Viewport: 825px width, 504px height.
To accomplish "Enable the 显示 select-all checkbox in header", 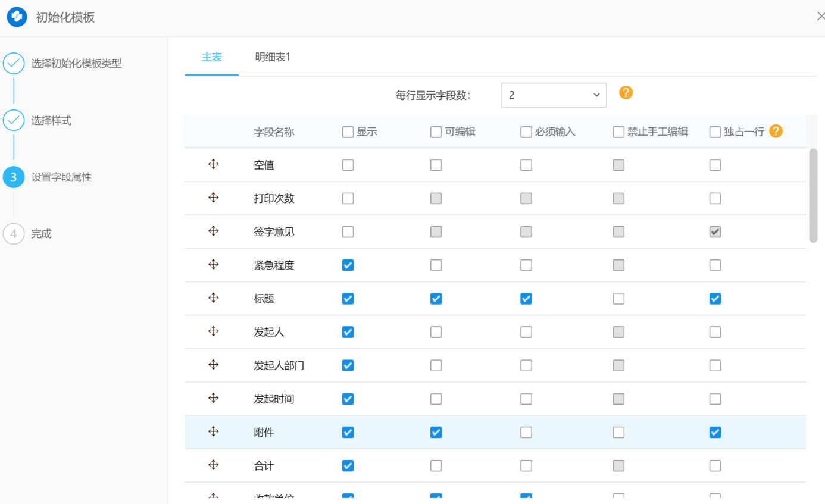I will coord(348,132).
